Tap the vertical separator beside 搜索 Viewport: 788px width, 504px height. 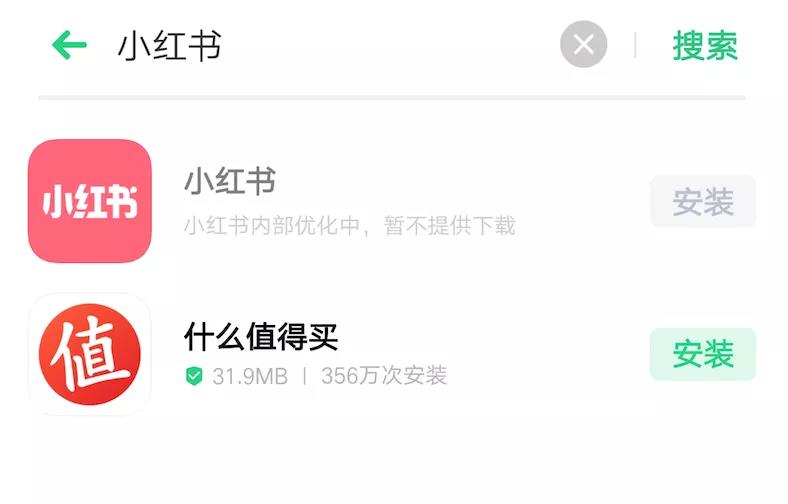click(x=635, y=45)
